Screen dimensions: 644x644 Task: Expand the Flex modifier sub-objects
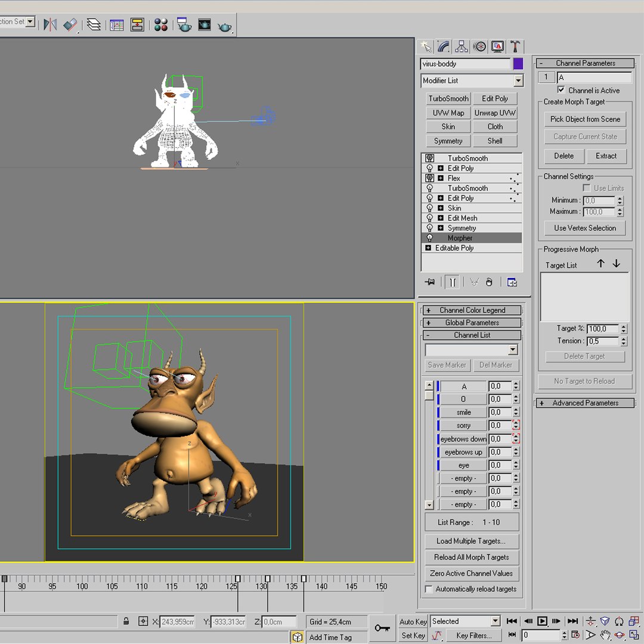(x=441, y=178)
